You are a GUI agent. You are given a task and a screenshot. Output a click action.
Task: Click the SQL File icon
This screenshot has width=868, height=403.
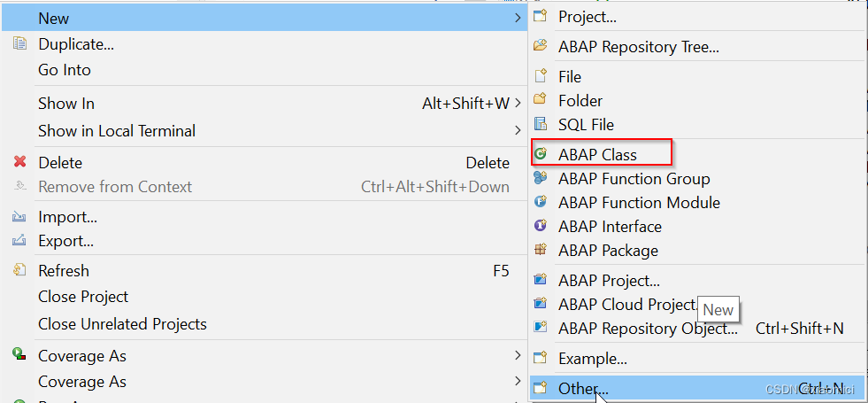541,124
